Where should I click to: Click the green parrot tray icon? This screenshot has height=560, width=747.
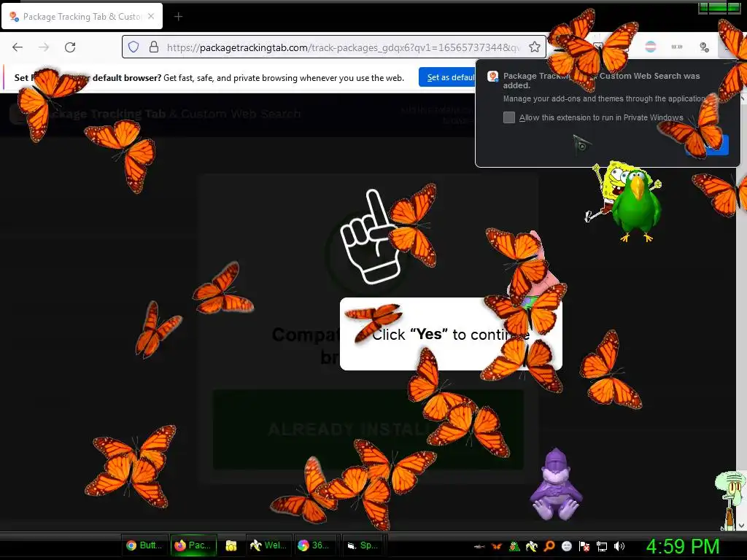514,546
